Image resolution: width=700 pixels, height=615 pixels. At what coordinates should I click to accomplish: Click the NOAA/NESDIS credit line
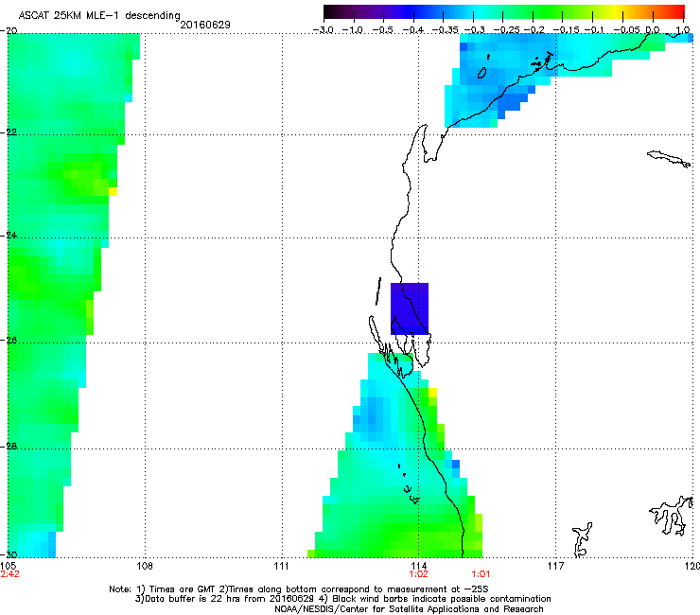coord(409,609)
